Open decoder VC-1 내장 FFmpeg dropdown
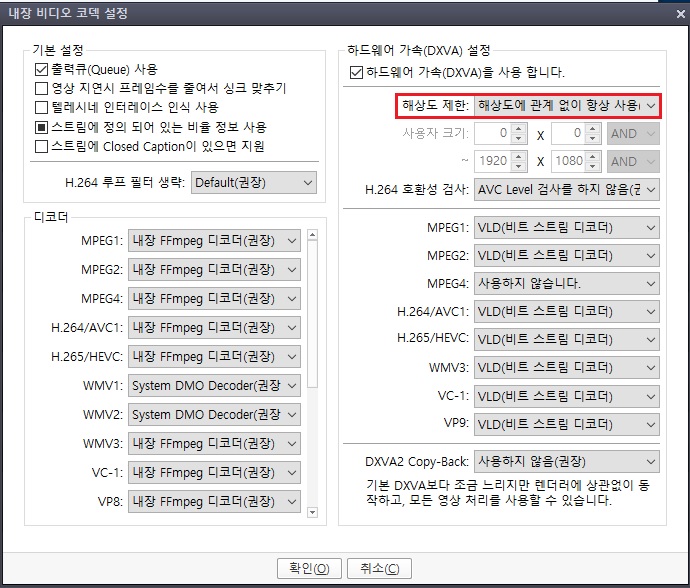This screenshot has height=588, width=690. pos(214,473)
